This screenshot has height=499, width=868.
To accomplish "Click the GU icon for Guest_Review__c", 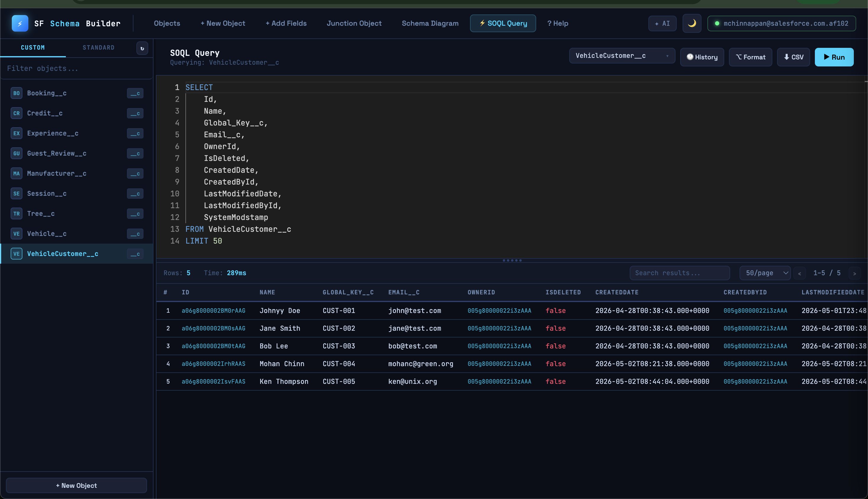I will (x=17, y=154).
